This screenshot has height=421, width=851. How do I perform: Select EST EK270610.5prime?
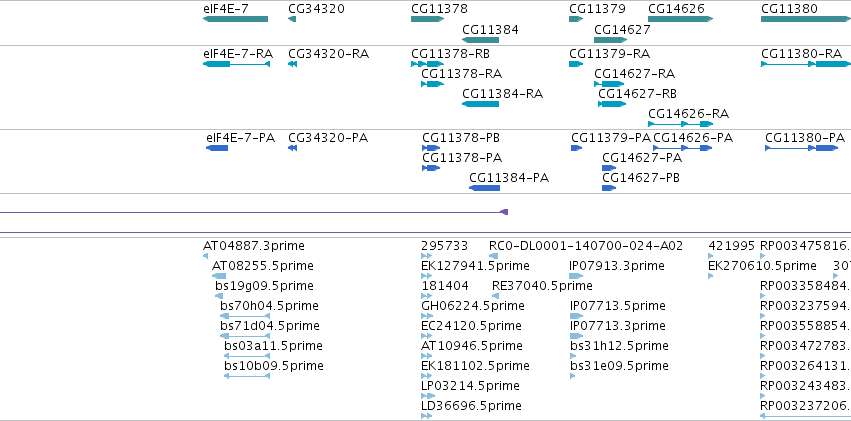711,276
